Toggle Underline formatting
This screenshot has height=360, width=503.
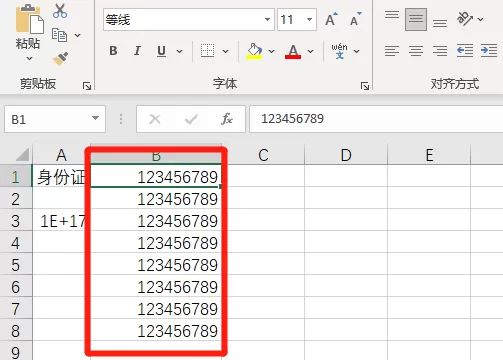162,51
